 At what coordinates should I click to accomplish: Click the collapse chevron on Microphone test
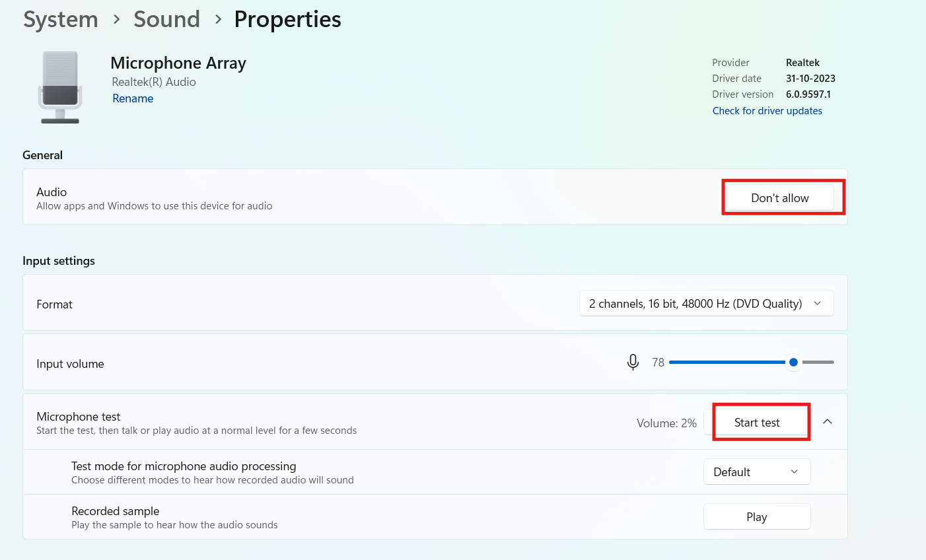pyautogui.click(x=828, y=421)
